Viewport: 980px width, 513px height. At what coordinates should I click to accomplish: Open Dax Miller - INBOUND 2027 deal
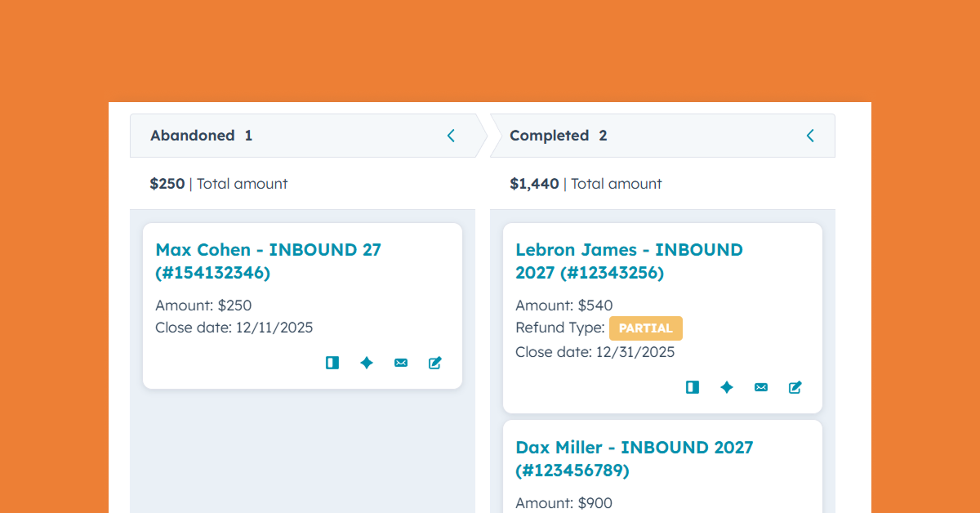point(634,459)
